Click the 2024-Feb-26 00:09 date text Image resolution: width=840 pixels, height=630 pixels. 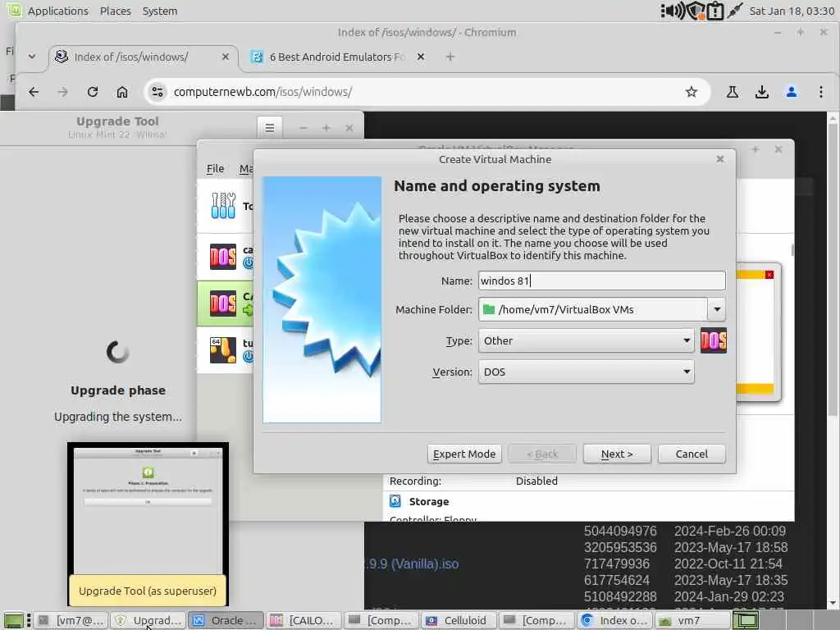(x=729, y=531)
